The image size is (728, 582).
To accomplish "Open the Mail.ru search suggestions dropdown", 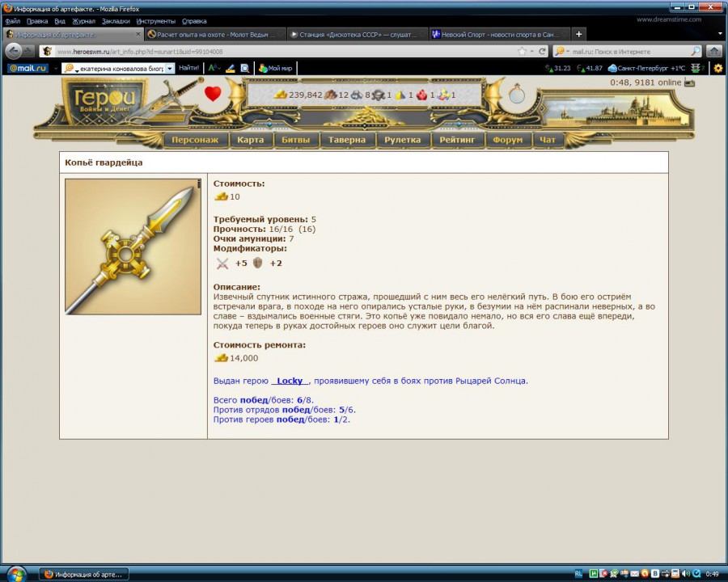I will click(x=170, y=69).
